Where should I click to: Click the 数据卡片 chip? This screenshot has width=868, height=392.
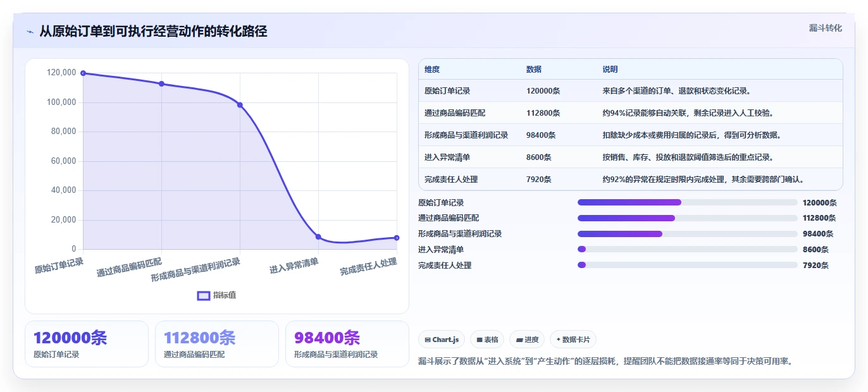(573, 340)
